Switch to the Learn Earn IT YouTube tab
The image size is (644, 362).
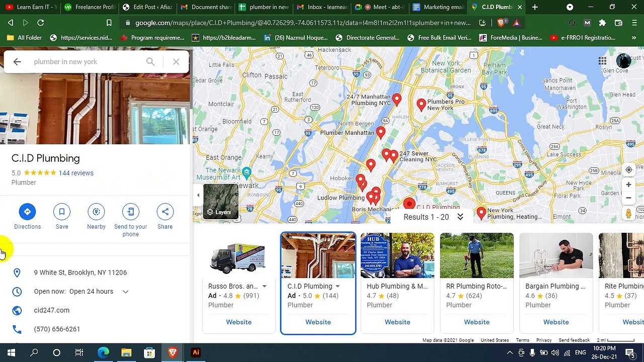click(32, 7)
